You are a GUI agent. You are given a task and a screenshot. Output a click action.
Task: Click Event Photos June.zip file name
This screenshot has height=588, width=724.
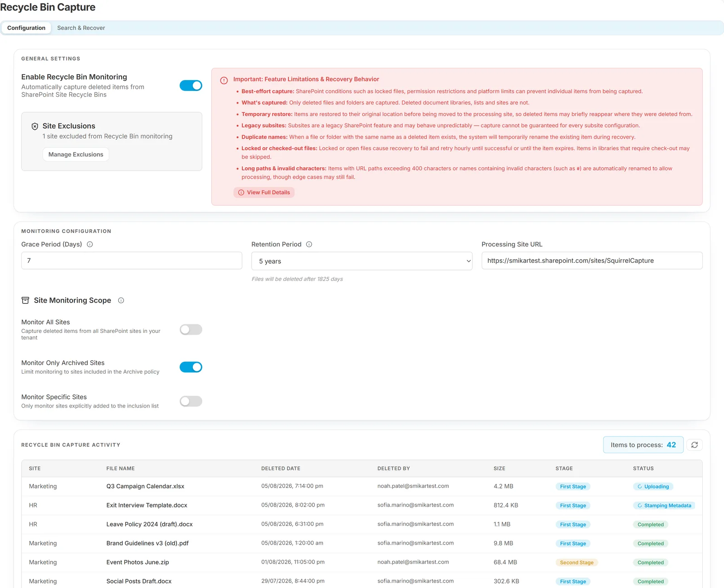pyautogui.click(x=138, y=562)
